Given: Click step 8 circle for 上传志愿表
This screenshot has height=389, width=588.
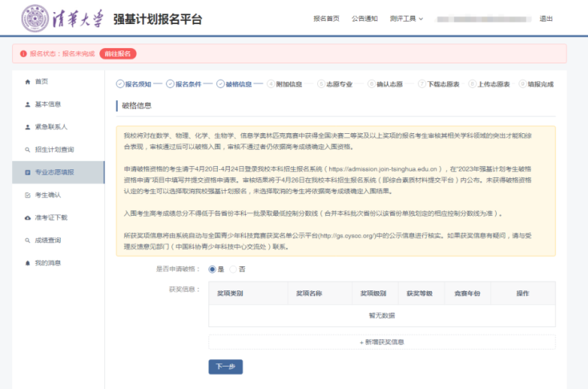Looking at the screenshot, I should 473,84.
